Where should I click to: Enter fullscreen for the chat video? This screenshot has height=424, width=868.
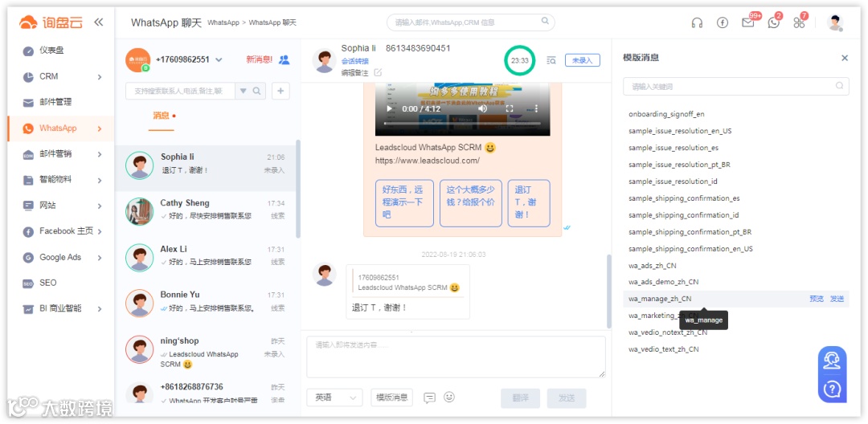click(x=510, y=109)
